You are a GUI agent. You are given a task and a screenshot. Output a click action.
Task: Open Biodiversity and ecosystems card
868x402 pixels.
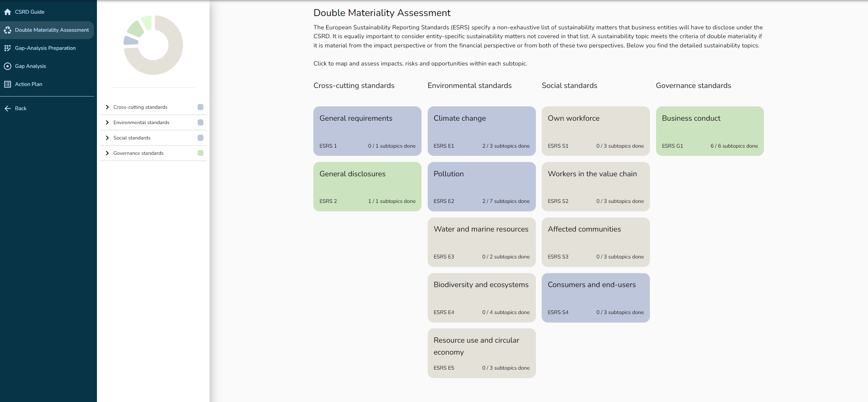[x=482, y=298]
